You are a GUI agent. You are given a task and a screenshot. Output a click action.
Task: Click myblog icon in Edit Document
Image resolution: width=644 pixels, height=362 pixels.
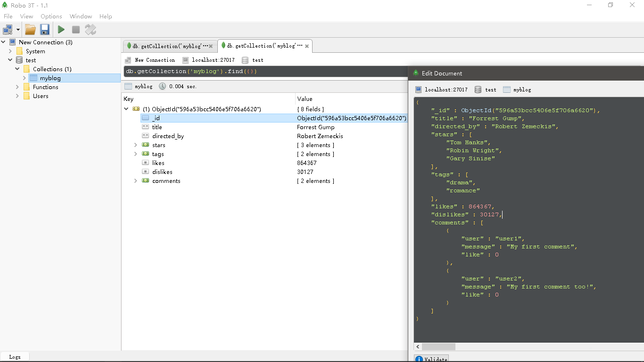pyautogui.click(x=507, y=90)
